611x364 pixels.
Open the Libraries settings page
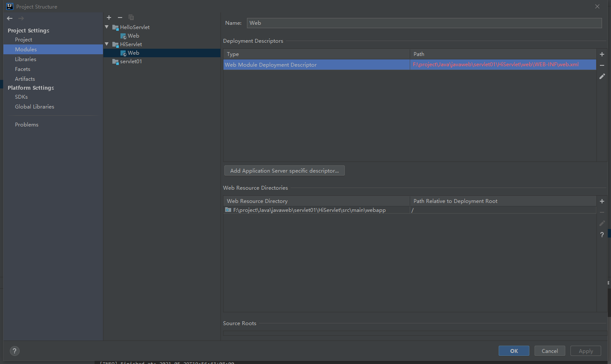pos(26,59)
